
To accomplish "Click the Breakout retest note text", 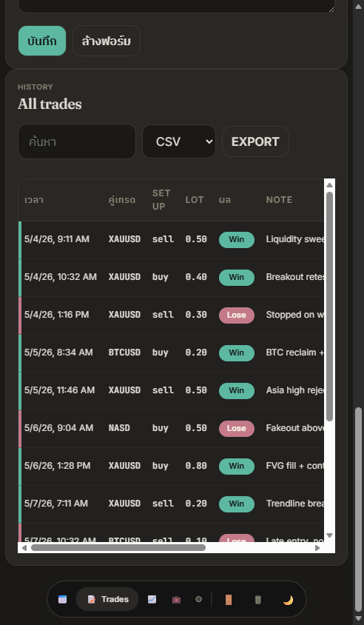I will (x=295, y=277).
